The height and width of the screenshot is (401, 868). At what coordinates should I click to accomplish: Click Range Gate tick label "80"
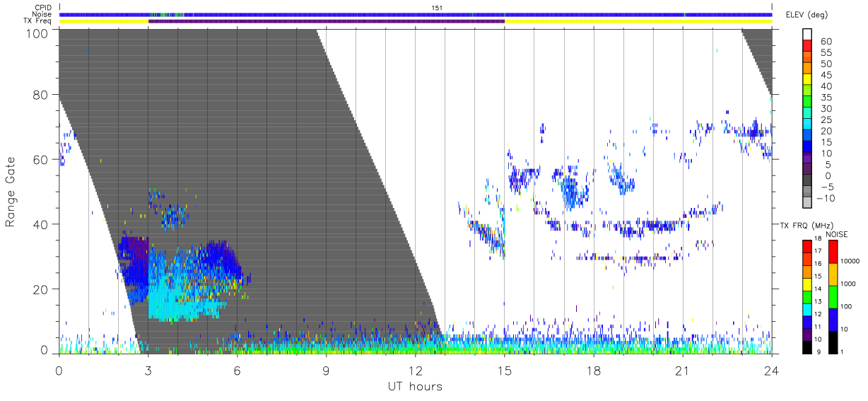[40, 95]
